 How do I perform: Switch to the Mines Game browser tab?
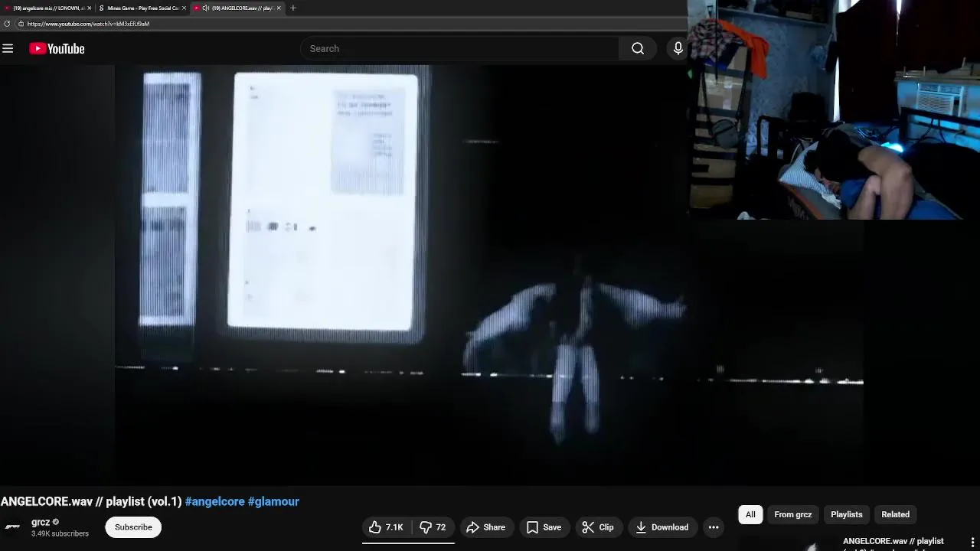pyautogui.click(x=142, y=8)
